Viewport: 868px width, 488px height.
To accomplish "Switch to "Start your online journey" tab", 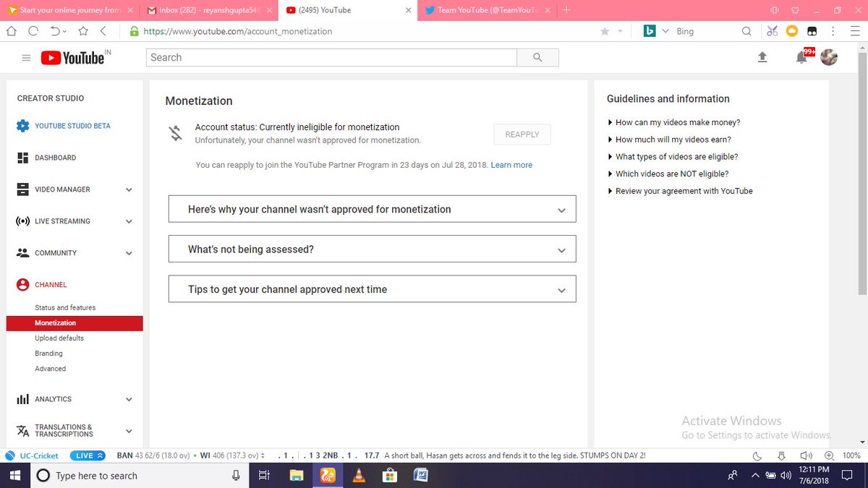I will pyautogui.click(x=71, y=10).
